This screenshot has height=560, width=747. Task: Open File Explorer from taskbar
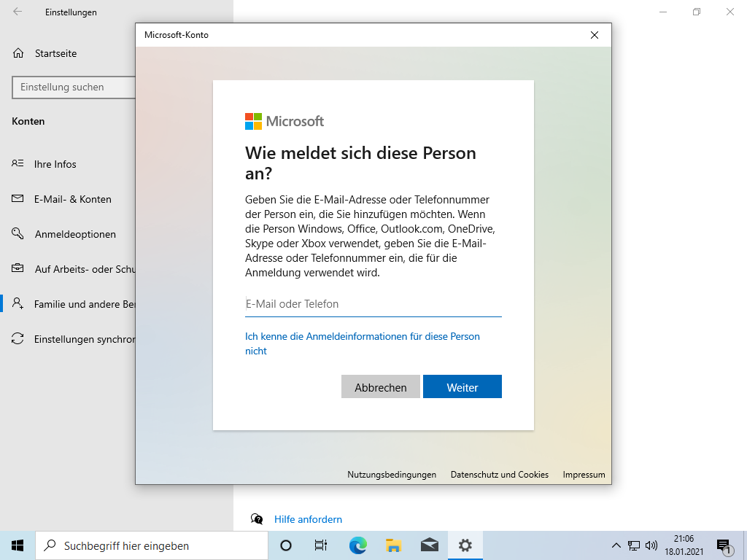point(393,545)
